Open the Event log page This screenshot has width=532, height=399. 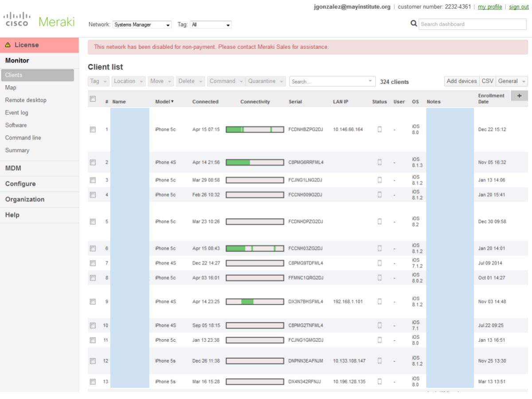tap(17, 113)
